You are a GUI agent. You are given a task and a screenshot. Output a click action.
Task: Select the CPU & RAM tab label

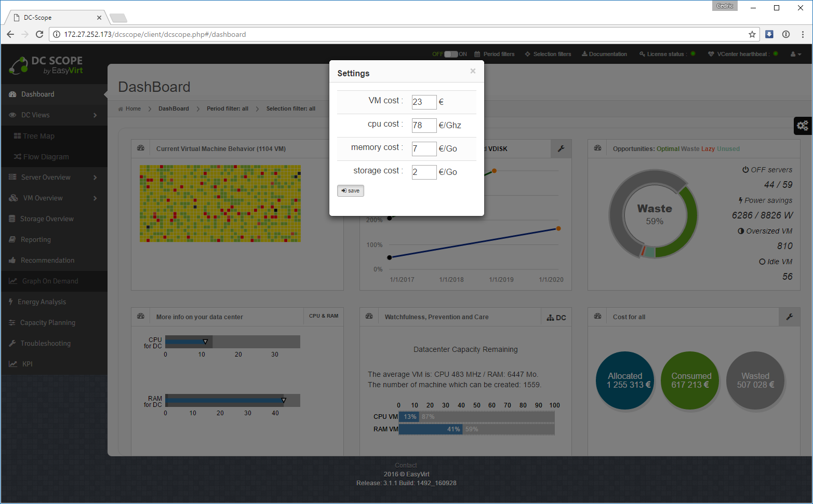323,316
